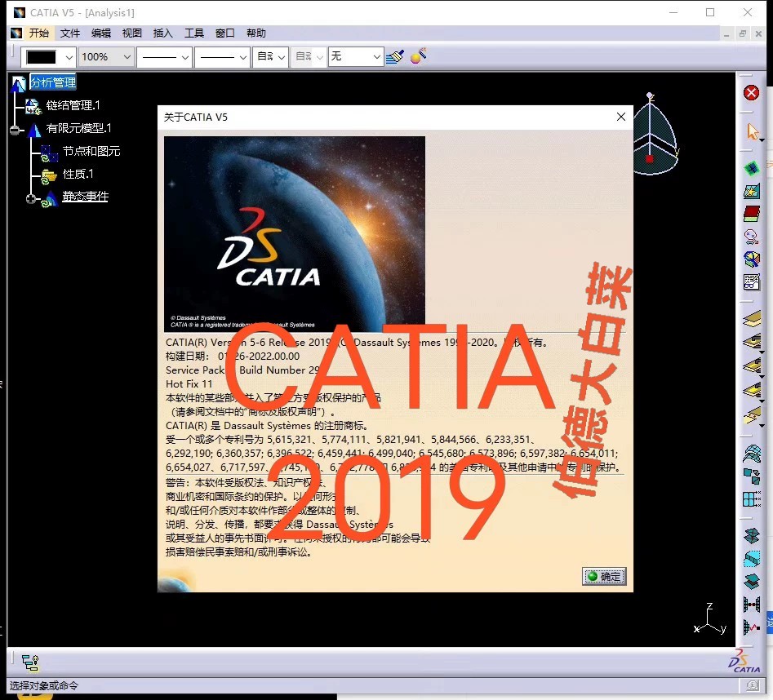The width and height of the screenshot is (773, 700).
Task: Select 静态算件 in the analysis tree
Action: [85, 196]
